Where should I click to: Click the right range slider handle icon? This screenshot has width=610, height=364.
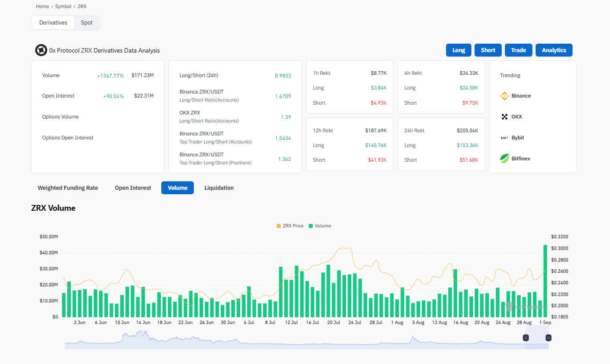[549, 338]
